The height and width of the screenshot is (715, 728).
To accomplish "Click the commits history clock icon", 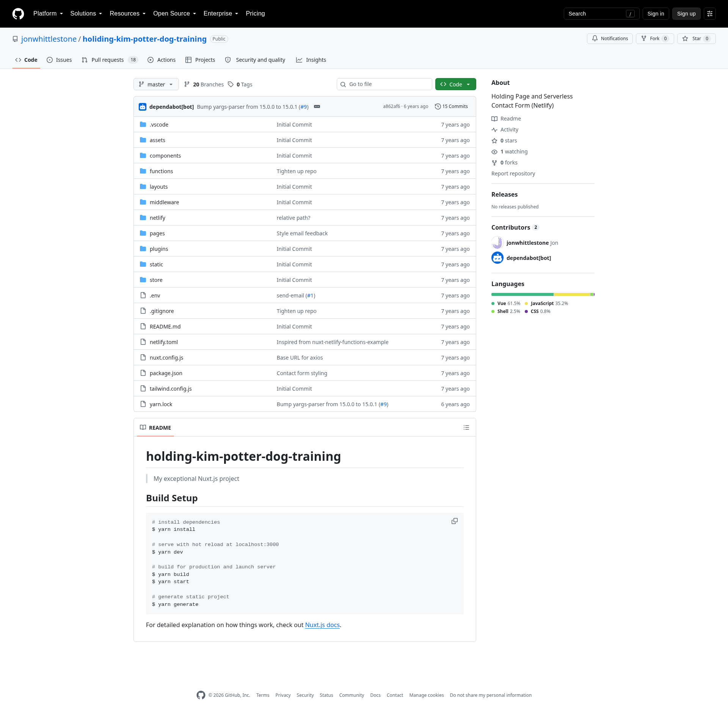I will coord(438,106).
